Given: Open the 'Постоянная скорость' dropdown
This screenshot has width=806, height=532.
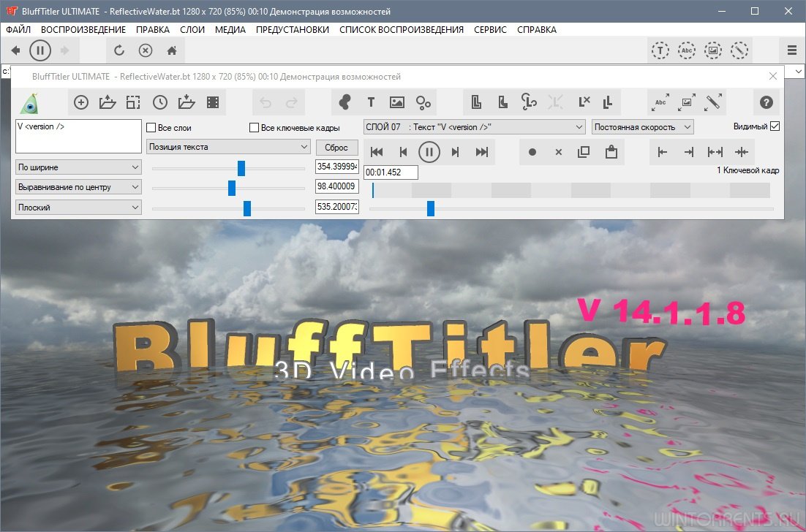Looking at the screenshot, I should 642,127.
